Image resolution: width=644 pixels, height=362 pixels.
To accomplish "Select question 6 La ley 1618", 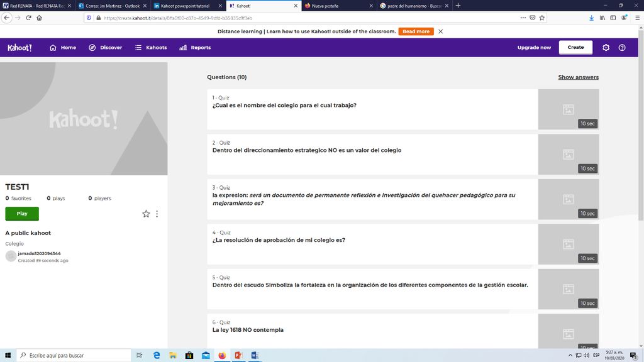I will click(x=372, y=331).
